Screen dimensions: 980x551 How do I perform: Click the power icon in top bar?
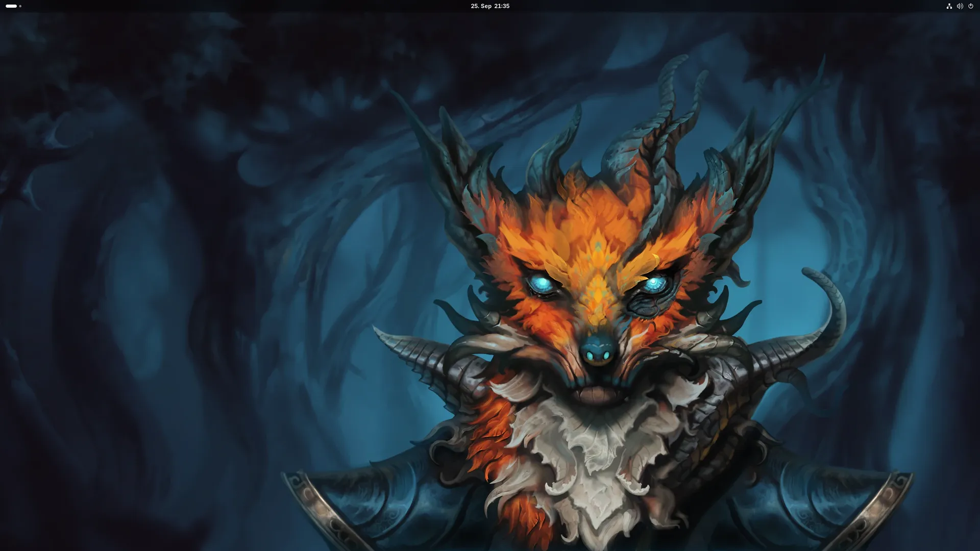coord(971,6)
